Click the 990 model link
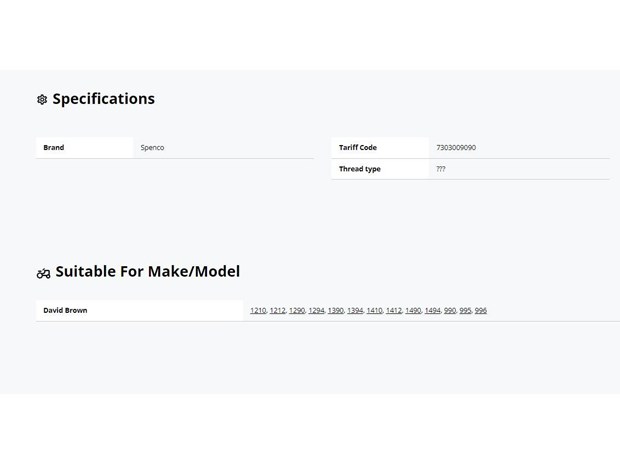 [450, 310]
